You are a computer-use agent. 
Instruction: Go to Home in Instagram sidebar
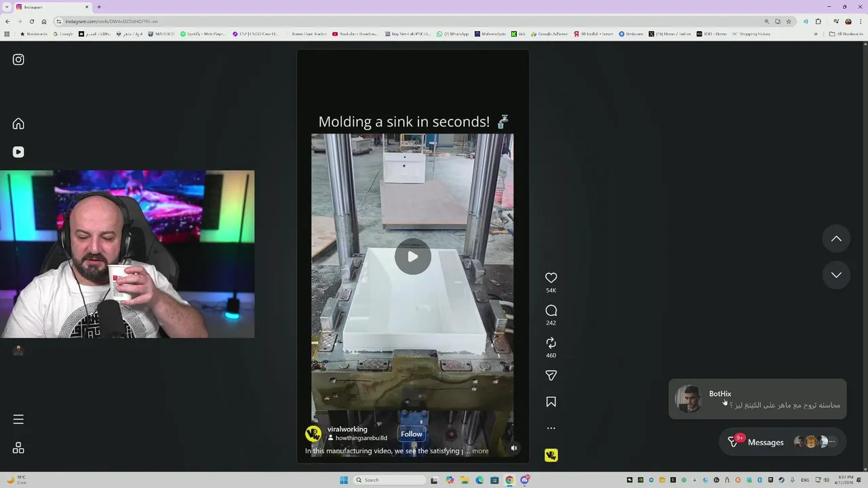pos(18,123)
